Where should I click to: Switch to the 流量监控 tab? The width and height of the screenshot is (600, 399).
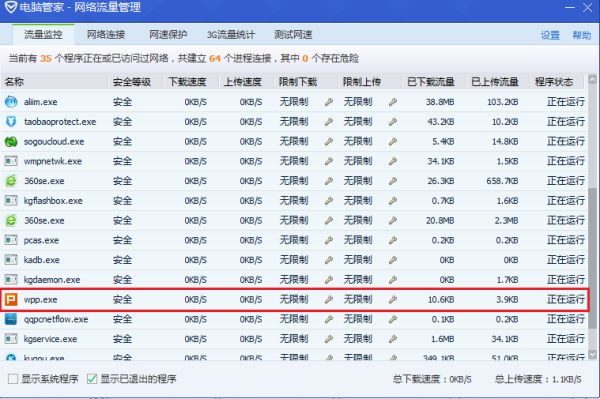point(43,35)
